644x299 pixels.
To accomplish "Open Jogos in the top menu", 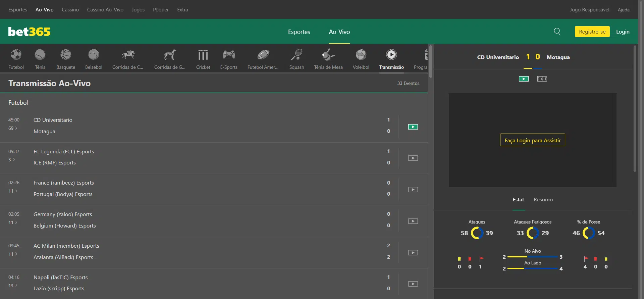I will pyautogui.click(x=138, y=10).
